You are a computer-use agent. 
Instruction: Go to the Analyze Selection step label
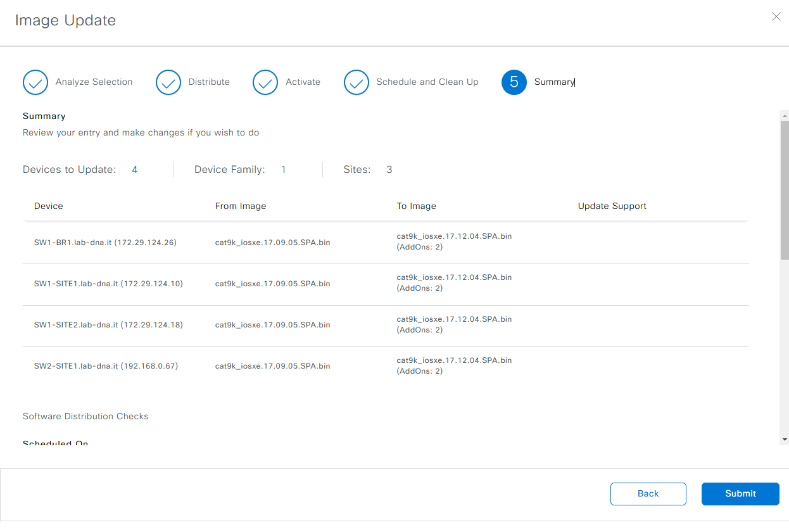click(x=94, y=82)
